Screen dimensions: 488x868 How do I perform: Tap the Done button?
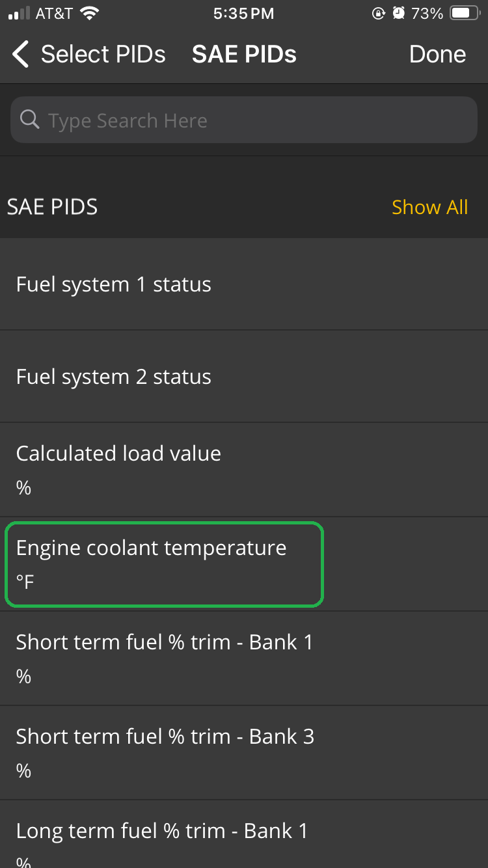[x=437, y=54]
